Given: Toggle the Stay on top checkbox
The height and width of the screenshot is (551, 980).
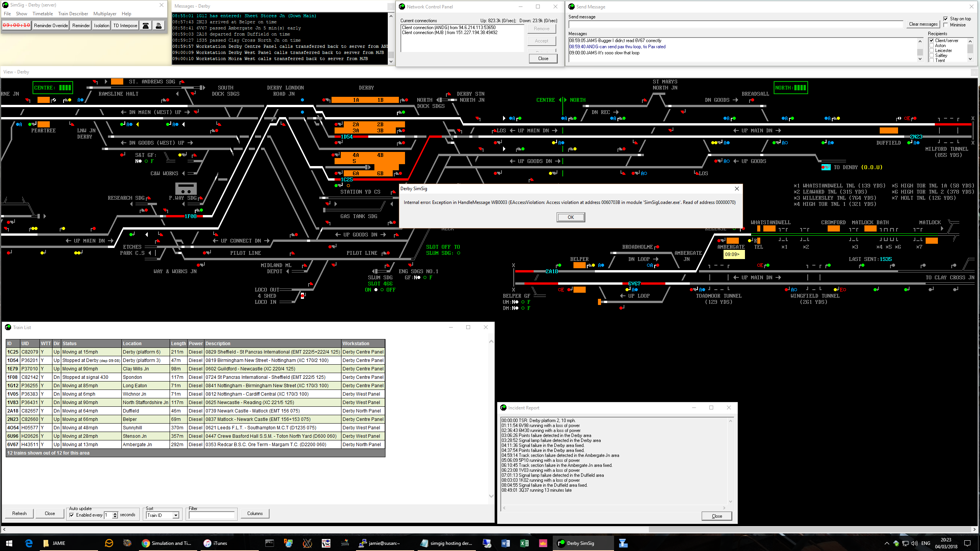Looking at the screenshot, I should click(x=946, y=19).
